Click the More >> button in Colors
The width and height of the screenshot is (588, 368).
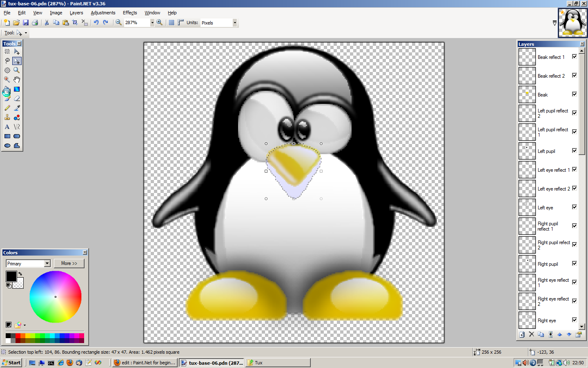(x=69, y=263)
